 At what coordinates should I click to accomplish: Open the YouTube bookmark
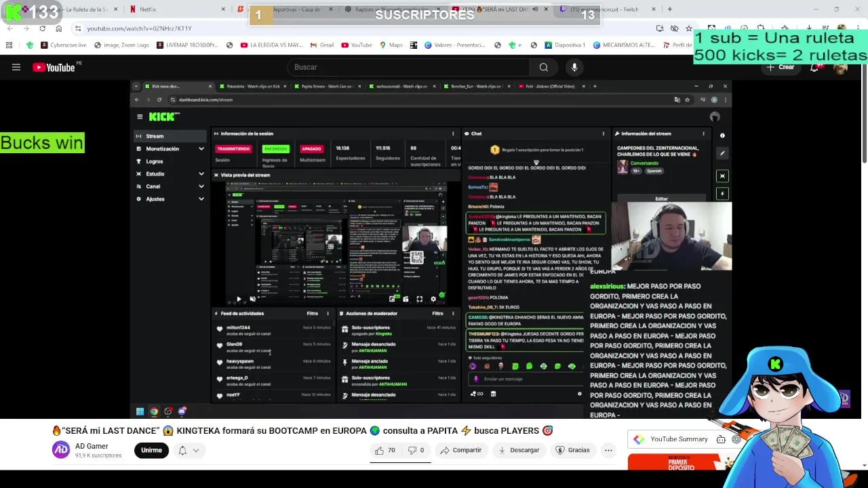click(x=357, y=45)
